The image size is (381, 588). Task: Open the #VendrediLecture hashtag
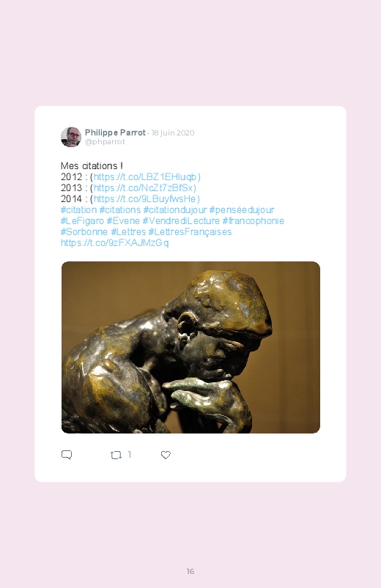181,220
